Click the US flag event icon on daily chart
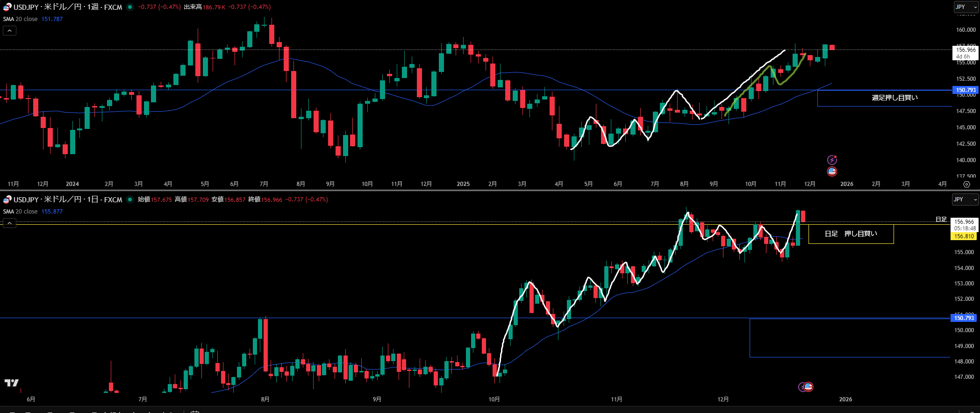Image resolution: width=980 pixels, height=413 pixels. pyautogui.click(x=808, y=387)
